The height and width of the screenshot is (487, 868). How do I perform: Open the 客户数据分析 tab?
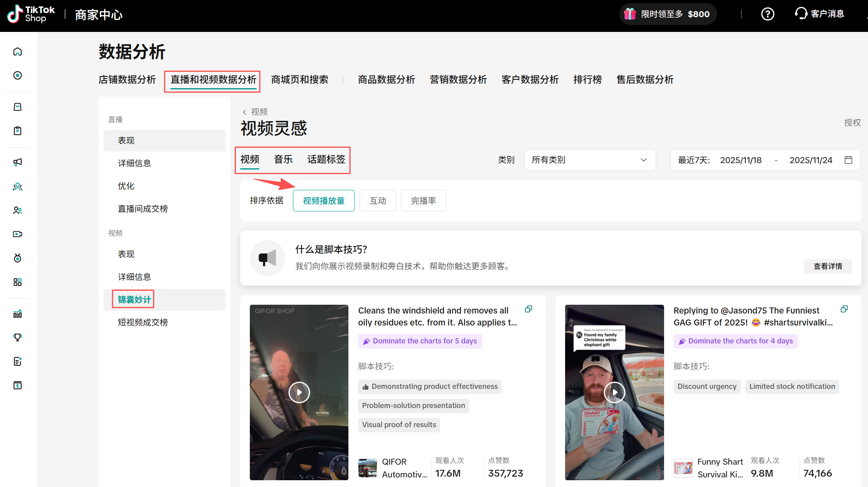click(x=530, y=80)
